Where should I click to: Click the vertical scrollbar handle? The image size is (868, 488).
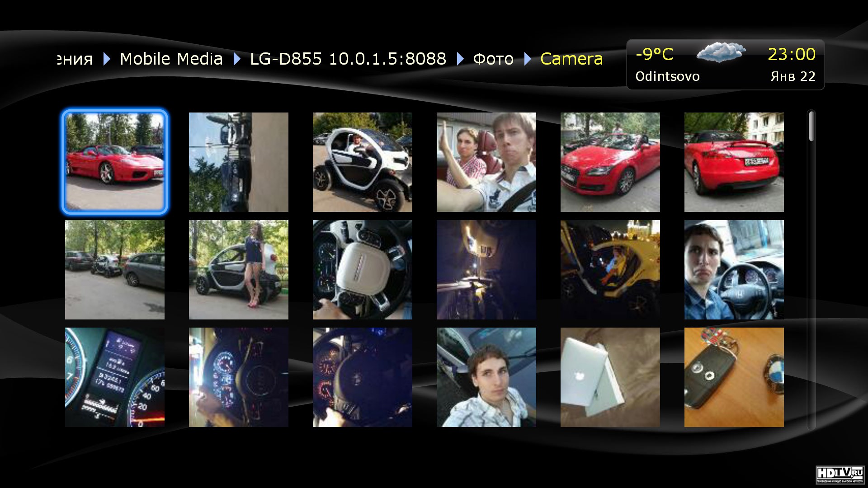pos(811,126)
